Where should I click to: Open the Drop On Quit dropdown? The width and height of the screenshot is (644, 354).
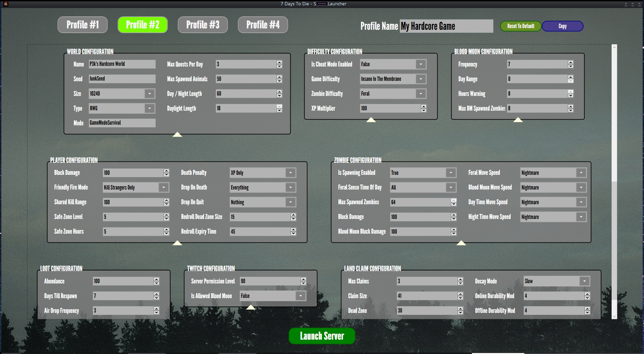pos(263,202)
